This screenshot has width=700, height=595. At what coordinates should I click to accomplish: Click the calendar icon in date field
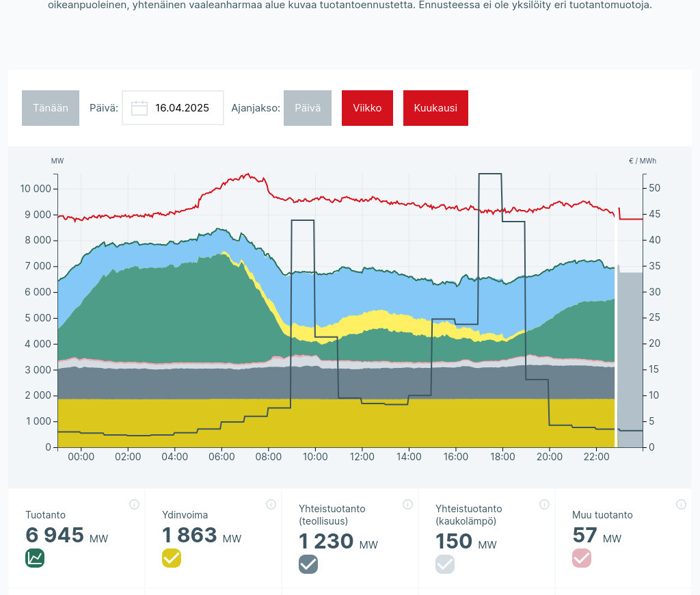click(139, 108)
